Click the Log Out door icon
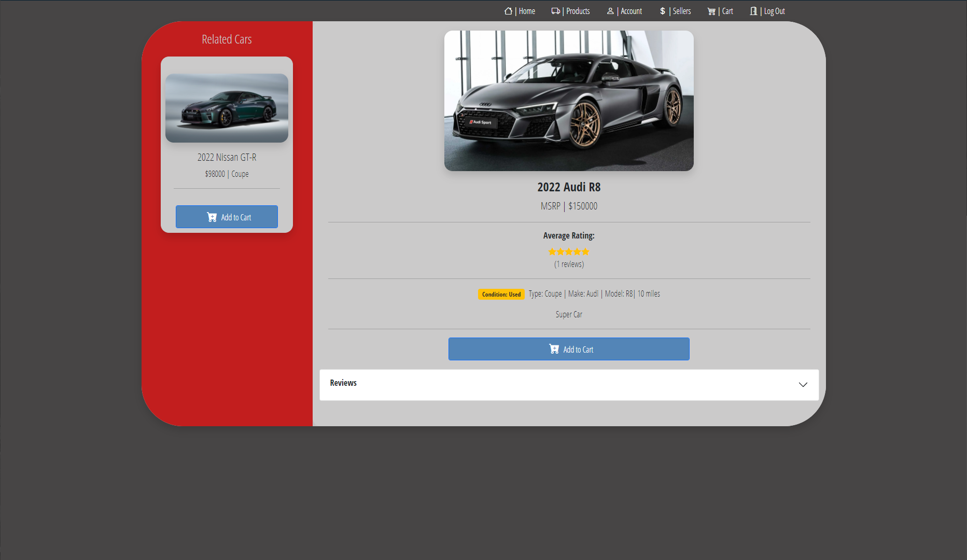Image resolution: width=967 pixels, height=560 pixels. pos(753,11)
